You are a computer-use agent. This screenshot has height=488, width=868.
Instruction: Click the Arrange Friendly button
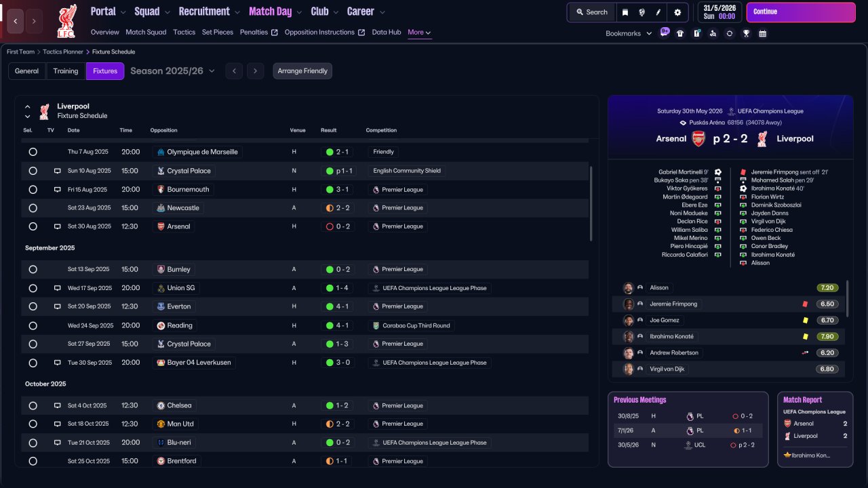click(x=302, y=71)
